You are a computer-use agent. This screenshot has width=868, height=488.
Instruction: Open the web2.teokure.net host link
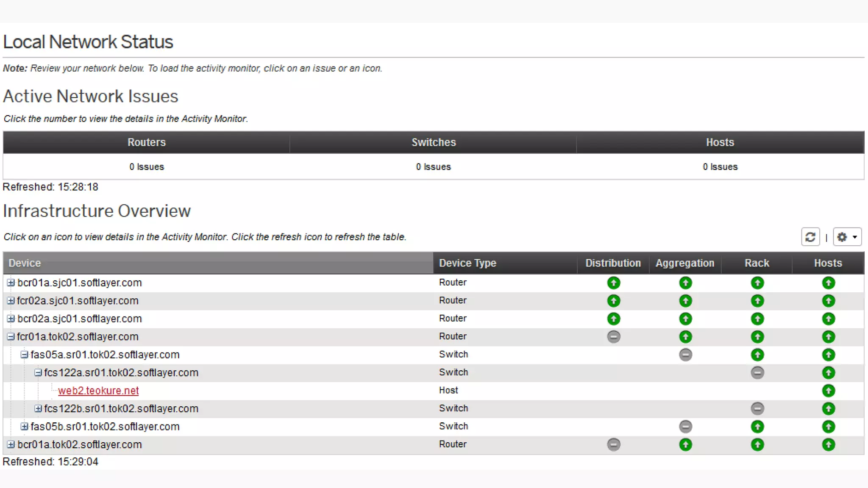tap(98, 391)
